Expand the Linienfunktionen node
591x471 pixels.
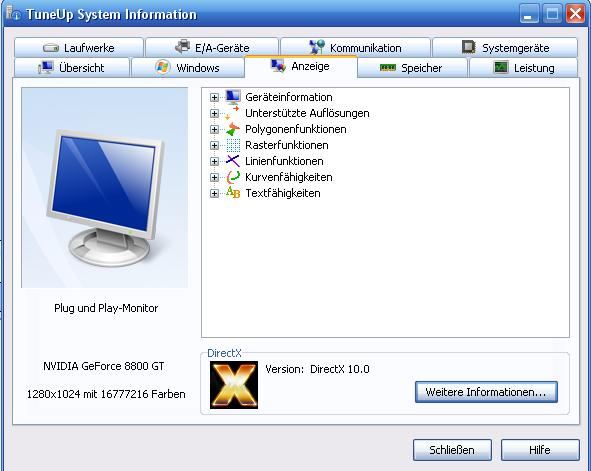(214, 162)
